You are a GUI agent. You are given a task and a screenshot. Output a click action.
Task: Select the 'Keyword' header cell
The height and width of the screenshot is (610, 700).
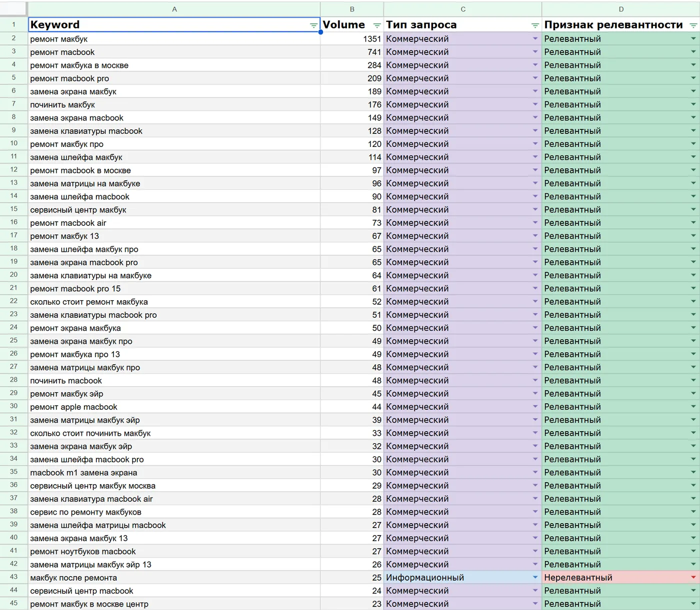(174, 24)
